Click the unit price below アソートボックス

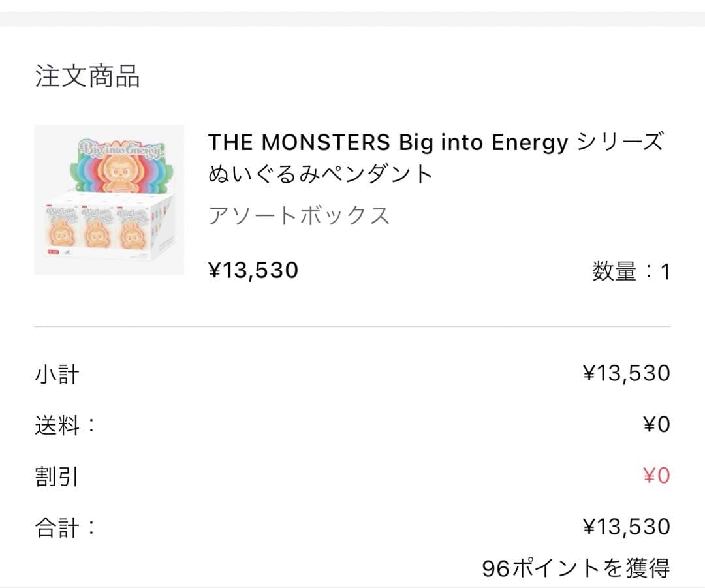click(253, 270)
